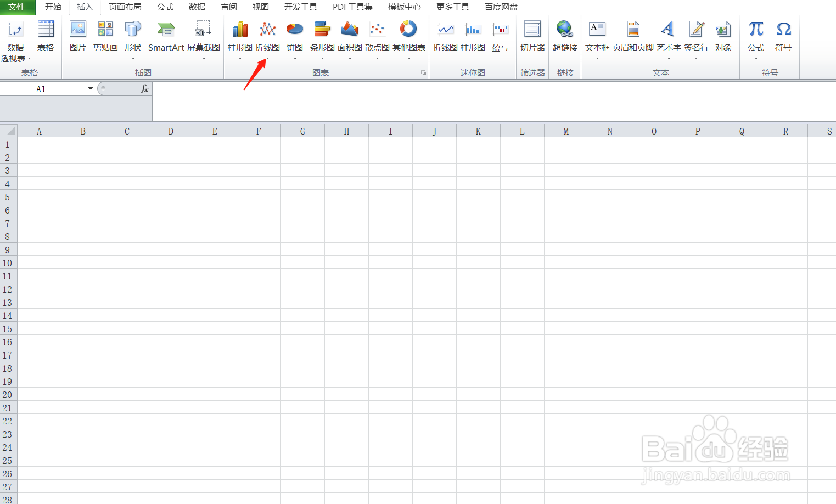Select row 15 by its header
Screen dimensions: 836x504
8,329
